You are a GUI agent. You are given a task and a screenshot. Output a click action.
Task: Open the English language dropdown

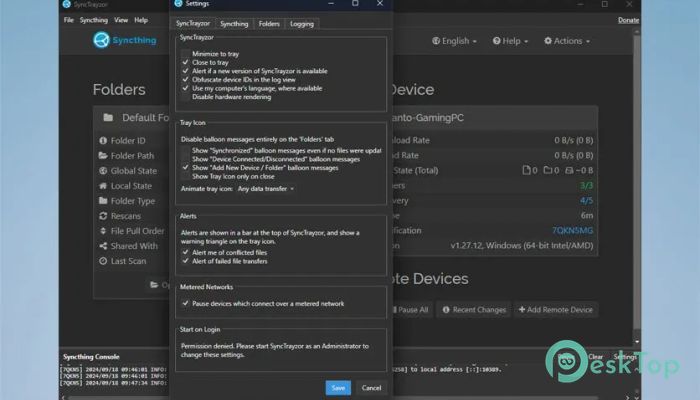[454, 41]
